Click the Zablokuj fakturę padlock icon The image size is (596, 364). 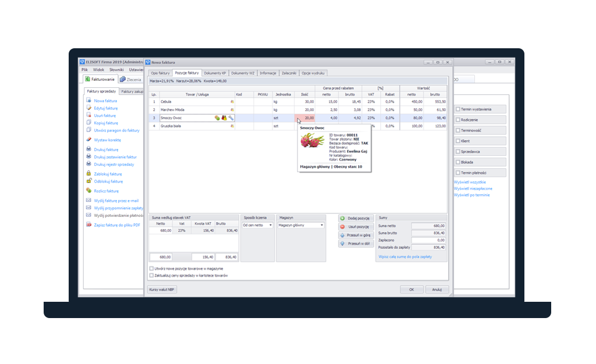pyautogui.click(x=88, y=174)
